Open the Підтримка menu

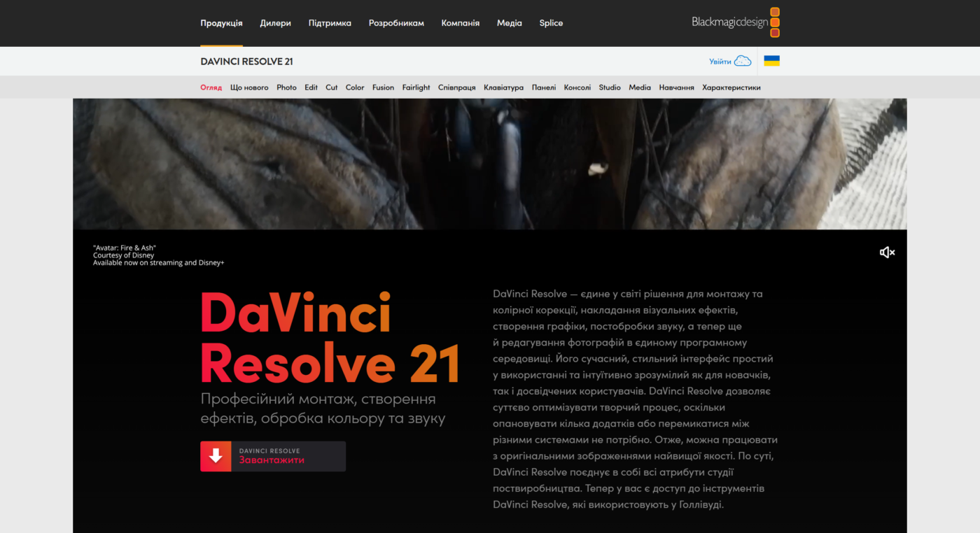[330, 23]
